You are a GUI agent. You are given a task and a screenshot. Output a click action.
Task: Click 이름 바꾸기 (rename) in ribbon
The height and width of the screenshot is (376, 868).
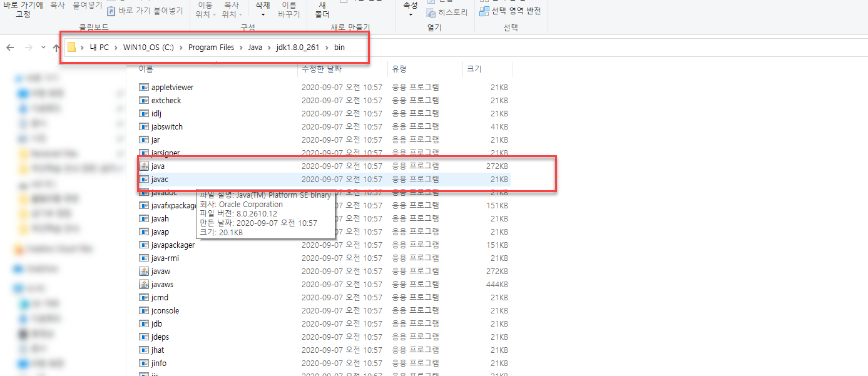[x=289, y=9]
